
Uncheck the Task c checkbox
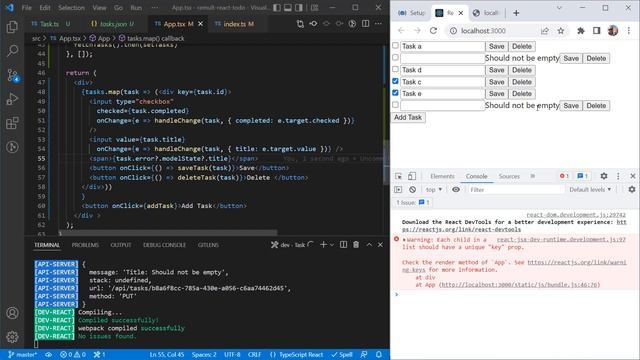pos(395,81)
